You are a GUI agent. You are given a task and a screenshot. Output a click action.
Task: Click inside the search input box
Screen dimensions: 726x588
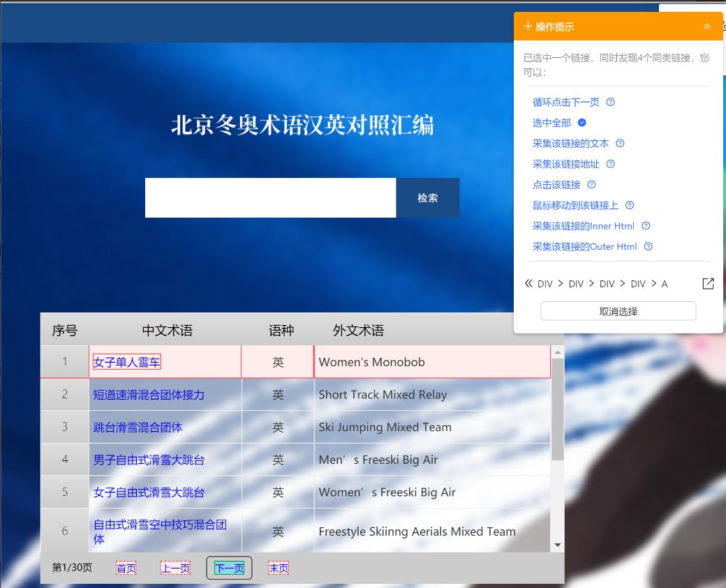click(270, 197)
